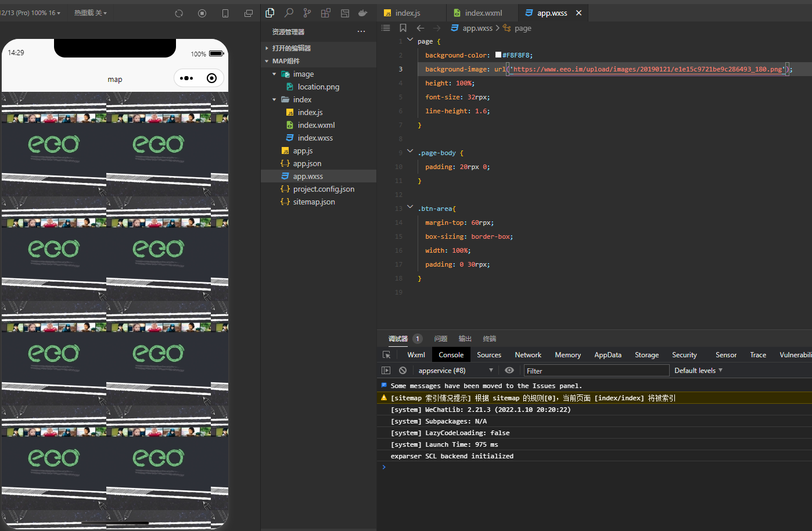812x531 pixels.
Task: Show the console sidebar icon
Action: 386,371
